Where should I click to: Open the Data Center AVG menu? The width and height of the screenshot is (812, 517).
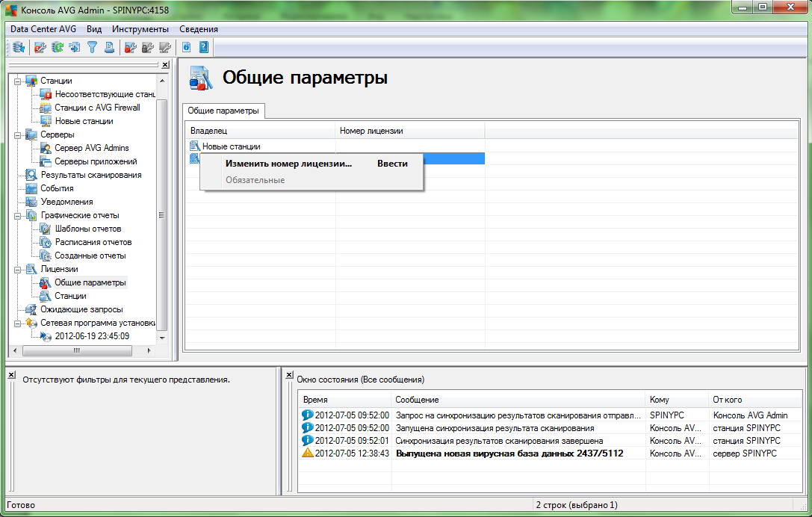pos(43,29)
